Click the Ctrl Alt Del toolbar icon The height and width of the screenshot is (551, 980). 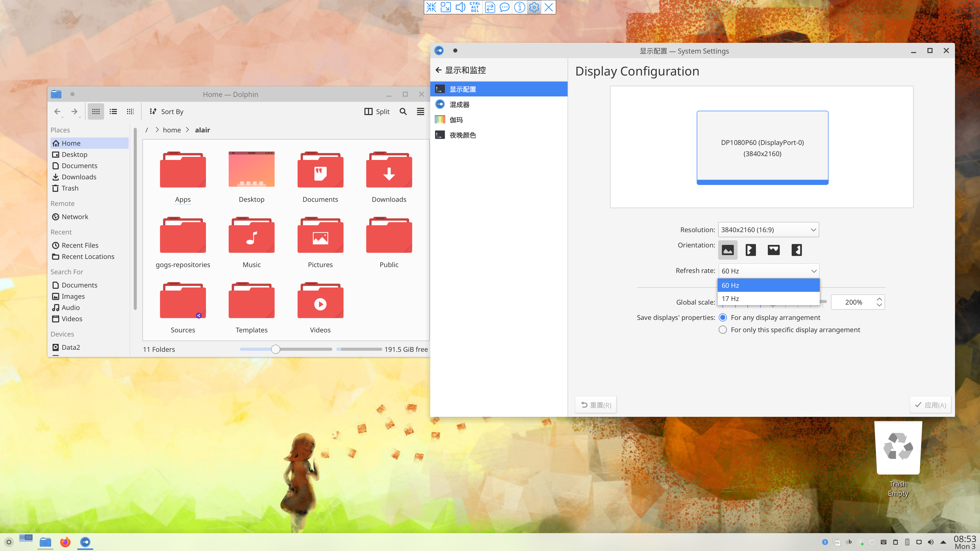(x=475, y=7)
